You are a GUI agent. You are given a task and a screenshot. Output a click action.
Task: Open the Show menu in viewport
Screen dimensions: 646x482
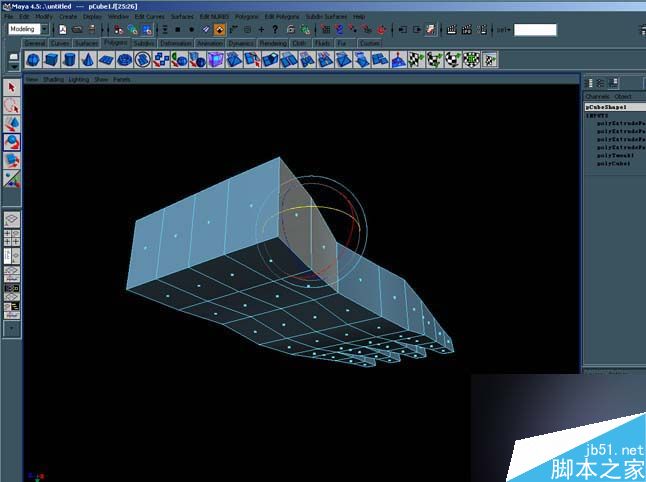(101, 80)
